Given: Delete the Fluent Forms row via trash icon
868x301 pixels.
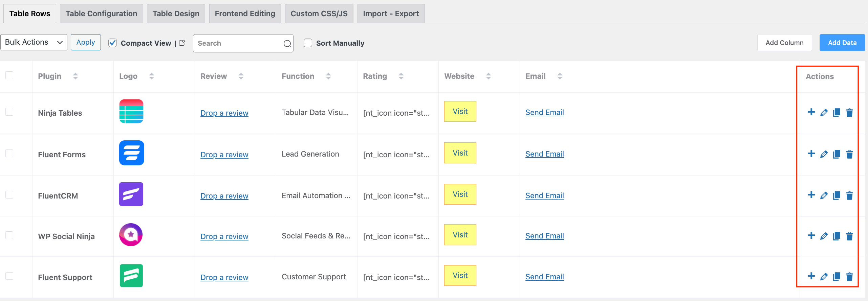Looking at the screenshot, I should (849, 154).
